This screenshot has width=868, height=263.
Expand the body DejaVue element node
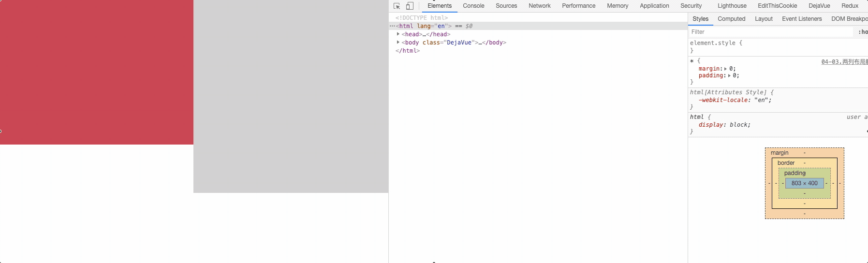tap(398, 43)
